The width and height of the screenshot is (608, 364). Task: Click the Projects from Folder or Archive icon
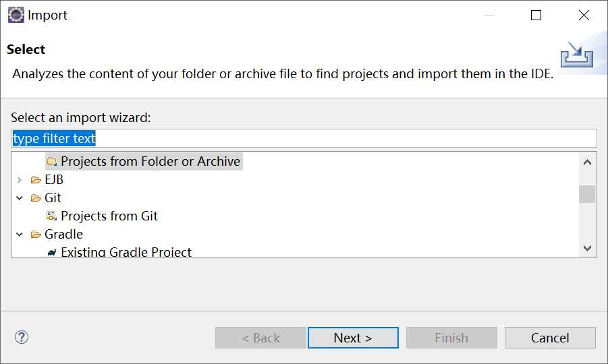tap(51, 161)
